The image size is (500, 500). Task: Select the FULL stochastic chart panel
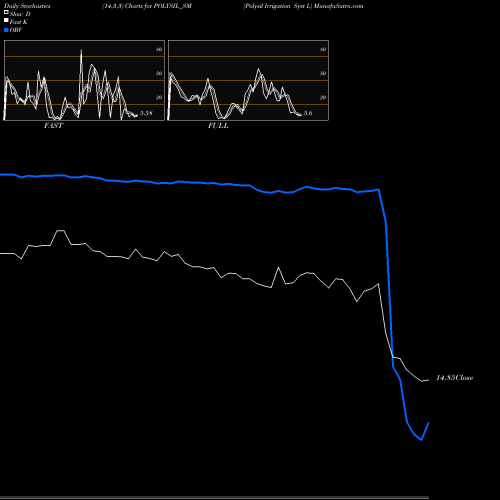(248, 80)
